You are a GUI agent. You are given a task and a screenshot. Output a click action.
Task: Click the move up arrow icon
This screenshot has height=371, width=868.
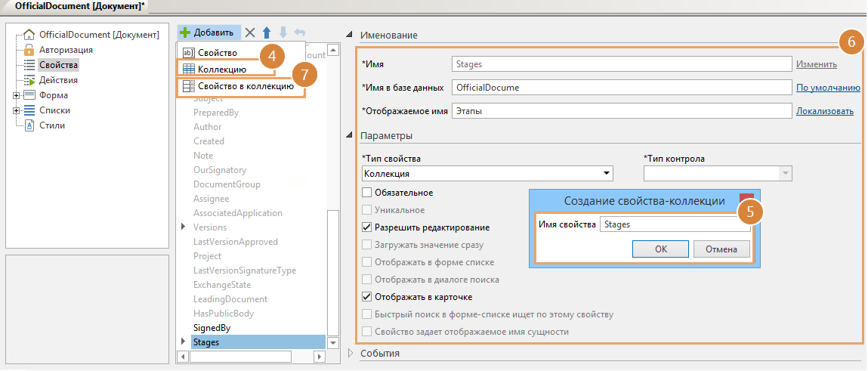click(x=267, y=33)
